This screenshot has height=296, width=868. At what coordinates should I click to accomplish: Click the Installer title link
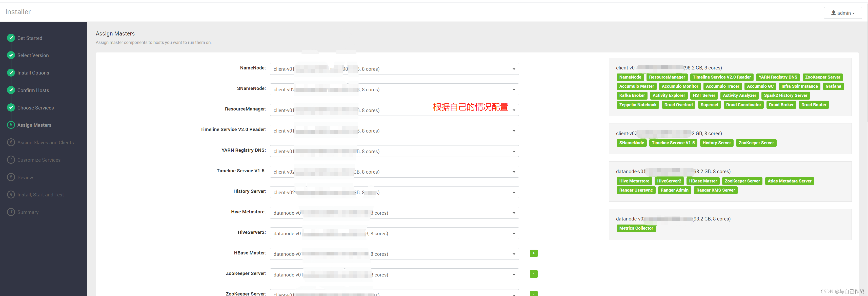[18, 12]
